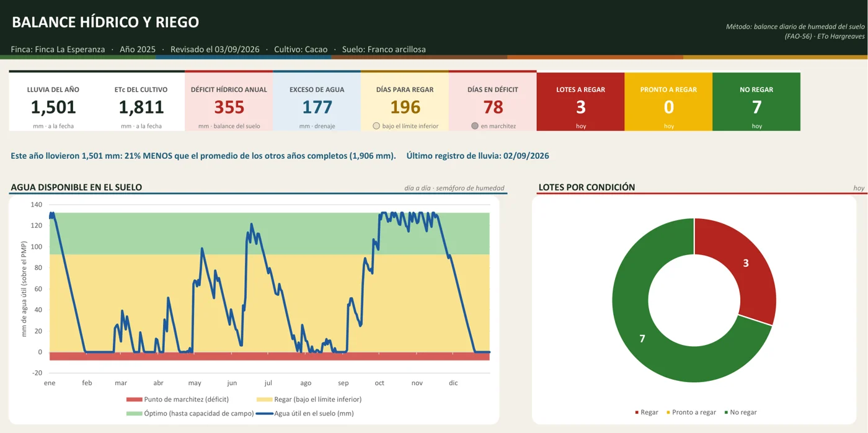Click the red LOTES A REGAR card
The width and height of the screenshot is (868, 433).
580,102
